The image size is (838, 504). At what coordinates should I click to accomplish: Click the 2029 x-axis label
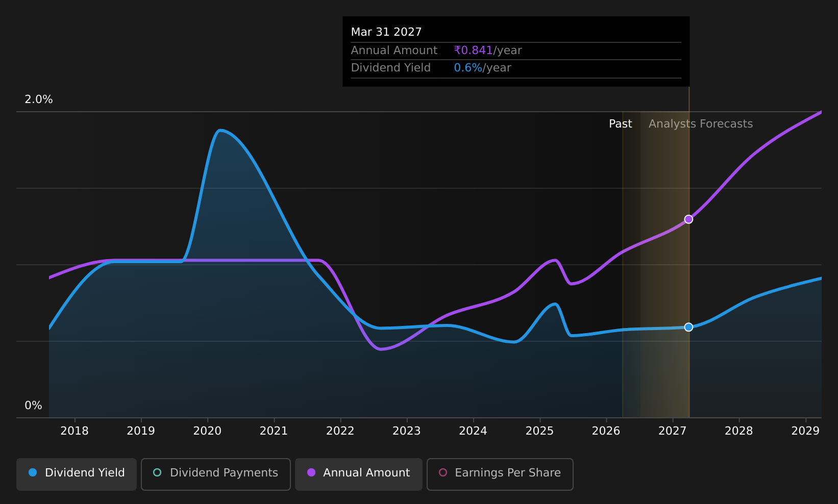point(805,431)
